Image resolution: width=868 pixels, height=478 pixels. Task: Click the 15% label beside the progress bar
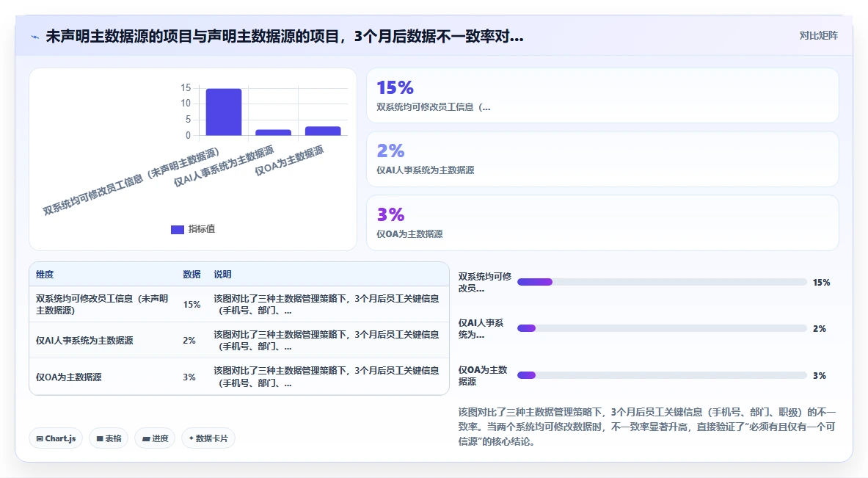point(822,283)
